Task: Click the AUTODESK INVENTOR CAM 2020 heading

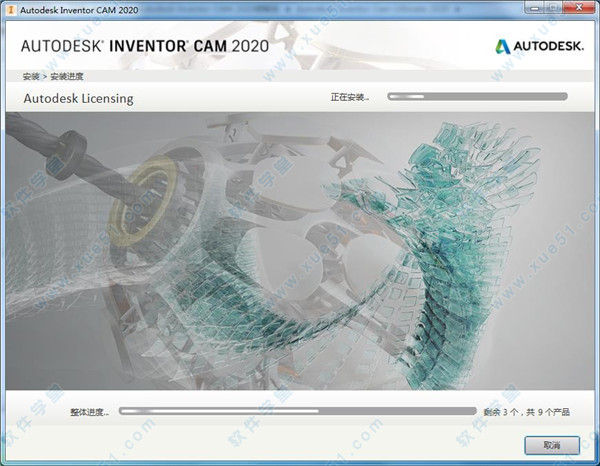Action: (x=145, y=46)
